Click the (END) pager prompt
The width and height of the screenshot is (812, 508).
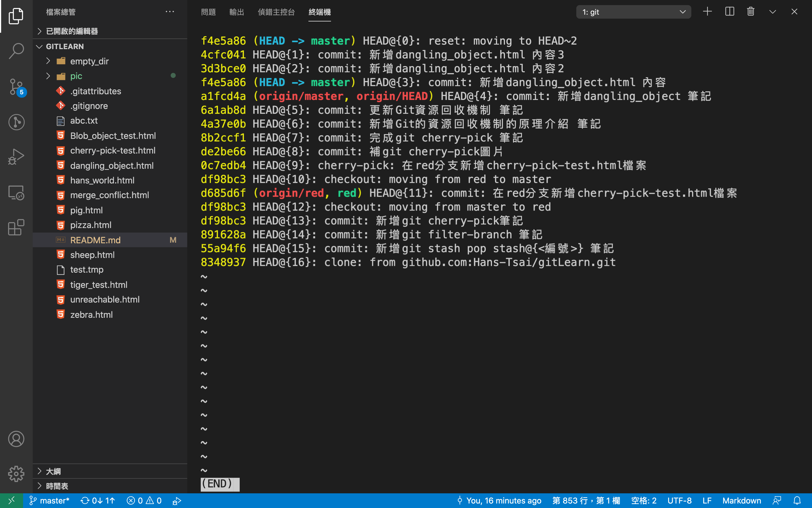coord(220,484)
